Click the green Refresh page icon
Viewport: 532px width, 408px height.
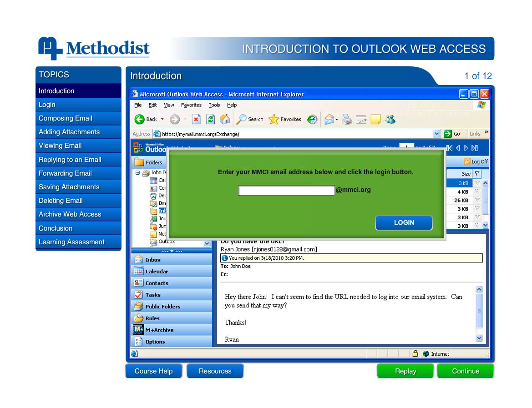point(210,119)
